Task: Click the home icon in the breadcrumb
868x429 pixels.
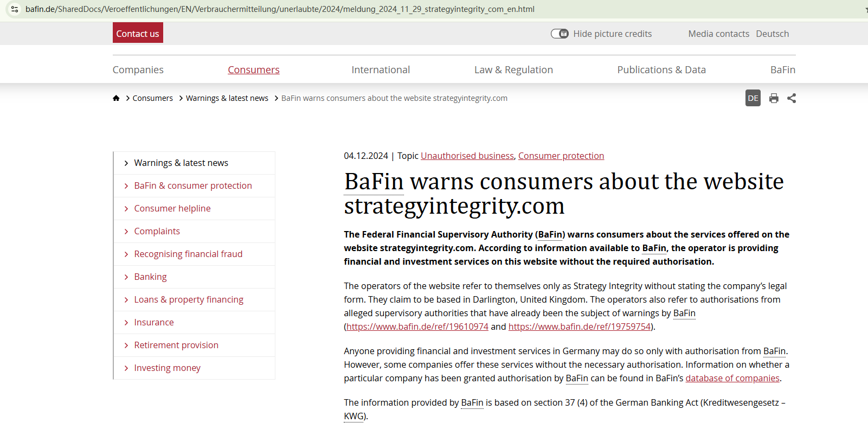Action: click(116, 98)
